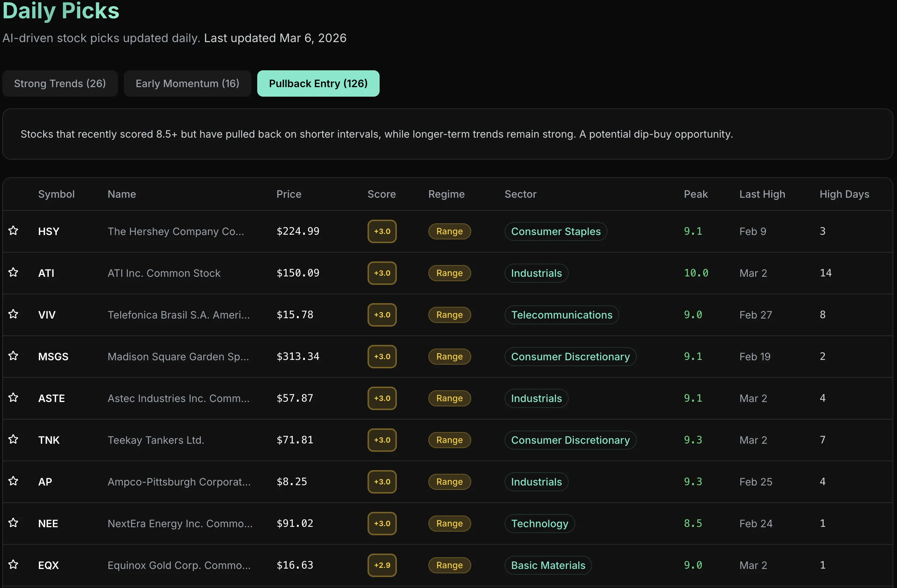This screenshot has width=897, height=588.
Task: Sort table by Last High column header
Action: tap(763, 194)
